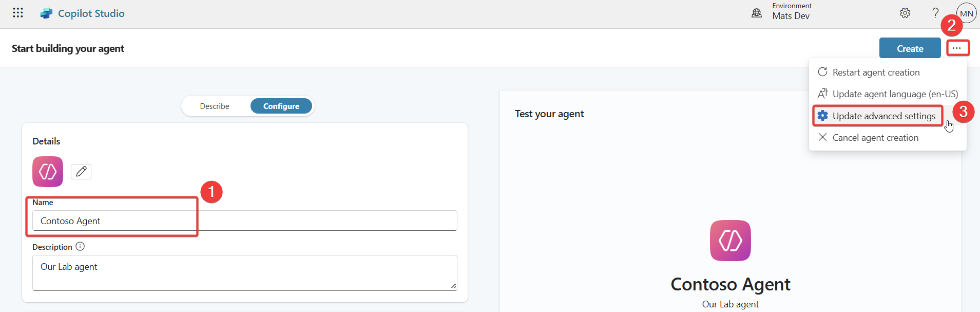Open the settings gear icon
The image size is (980, 312).
(x=906, y=13)
